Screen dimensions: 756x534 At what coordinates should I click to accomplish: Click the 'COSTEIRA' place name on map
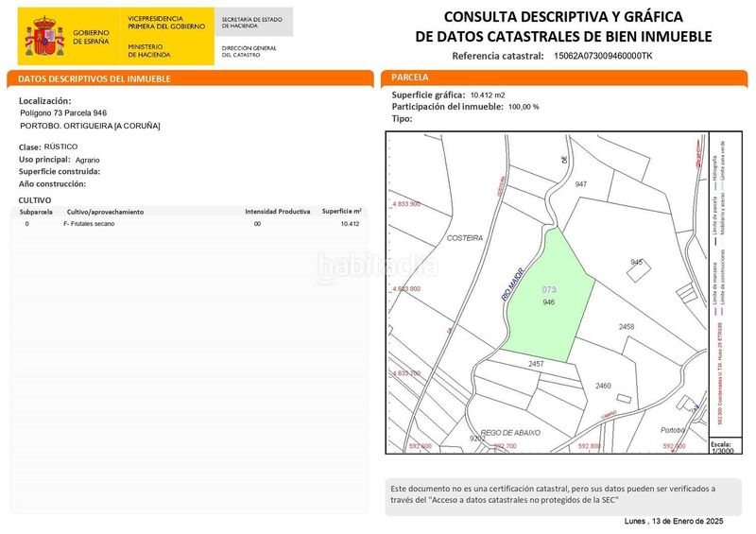point(464,238)
